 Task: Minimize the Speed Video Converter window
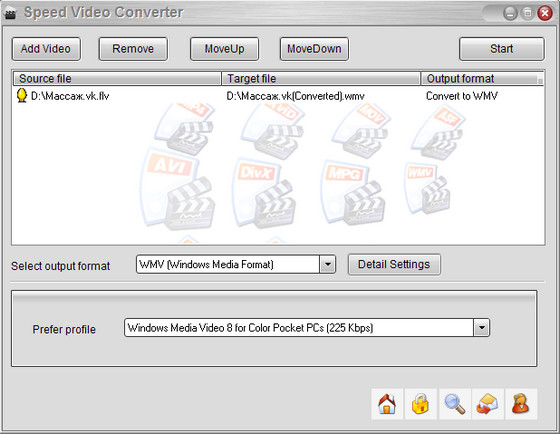510,14
